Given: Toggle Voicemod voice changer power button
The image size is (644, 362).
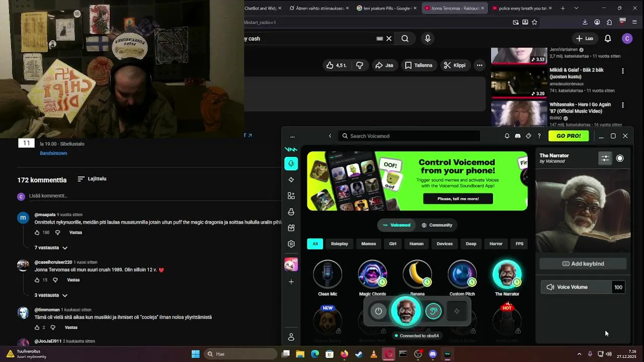Looking at the screenshot, I should tap(378, 311).
